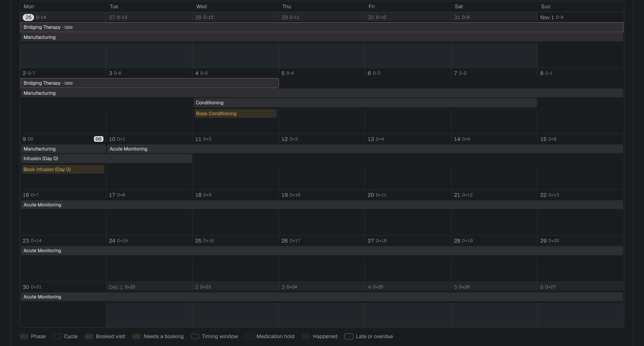Click date 4 D-5 header
Screen dimensions: 644x346
point(201,73)
